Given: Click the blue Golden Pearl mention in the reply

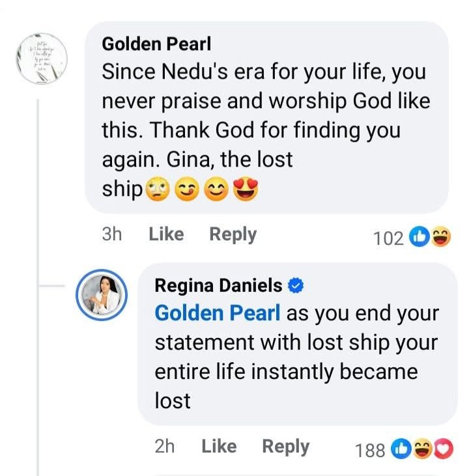Looking at the screenshot, I should pos(218,313).
